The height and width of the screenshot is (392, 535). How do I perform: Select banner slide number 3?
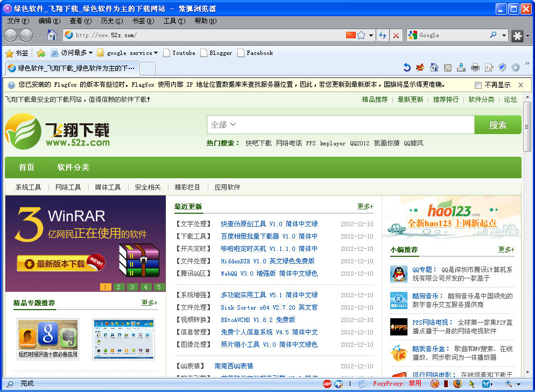coord(132,287)
